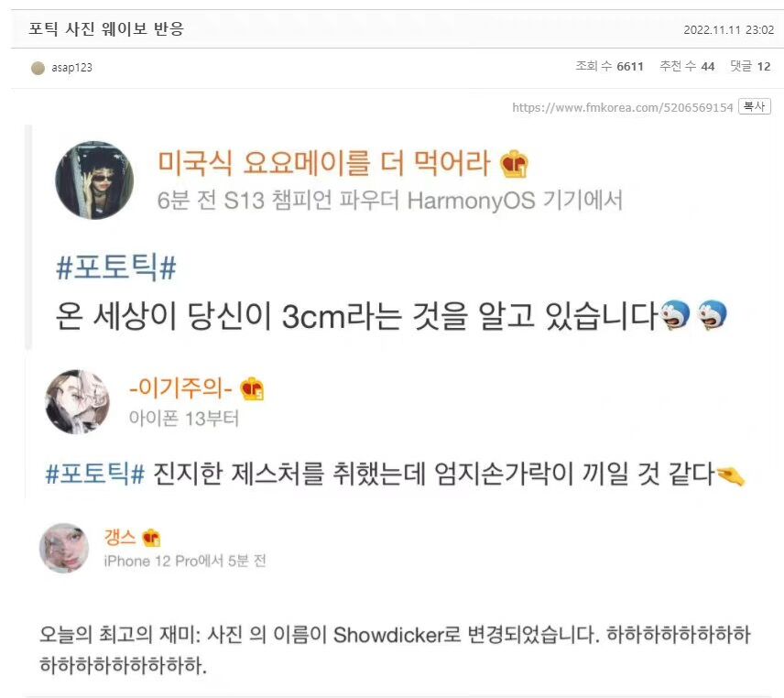Click the -이기주의- username
This screenshot has height=698, width=784.
click(180, 388)
